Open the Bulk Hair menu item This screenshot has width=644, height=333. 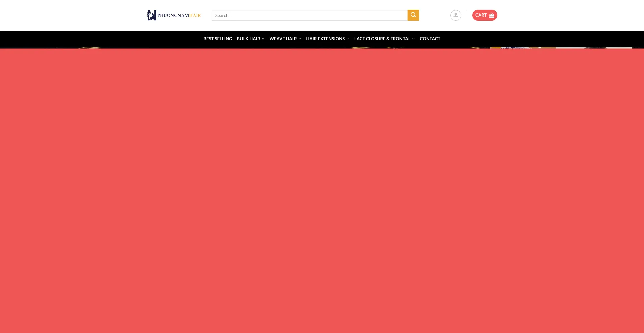point(248,39)
